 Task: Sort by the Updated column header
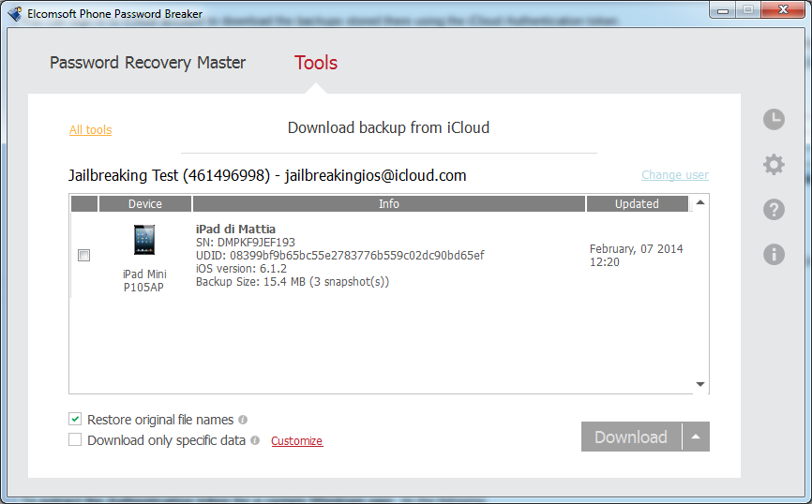point(637,204)
